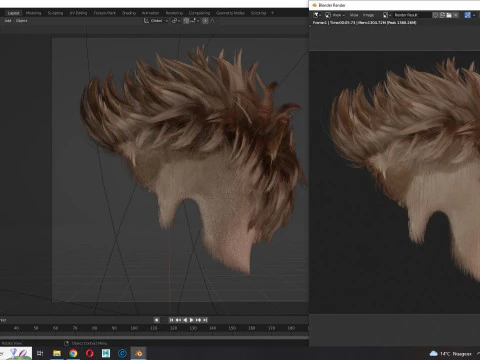The height and width of the screenshot is (360, 480).
Task: Open the Sculpting workspace tab
Action: pos(55,13)
